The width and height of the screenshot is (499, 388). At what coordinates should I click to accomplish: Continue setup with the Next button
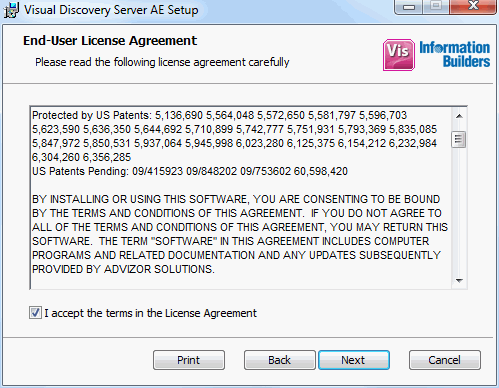354,360
